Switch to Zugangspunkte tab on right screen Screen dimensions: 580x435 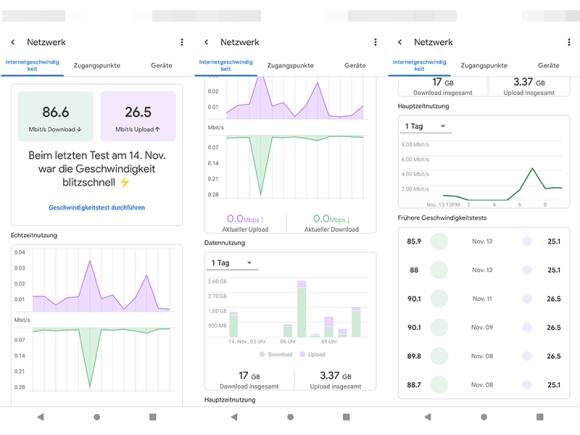[484, 65]
